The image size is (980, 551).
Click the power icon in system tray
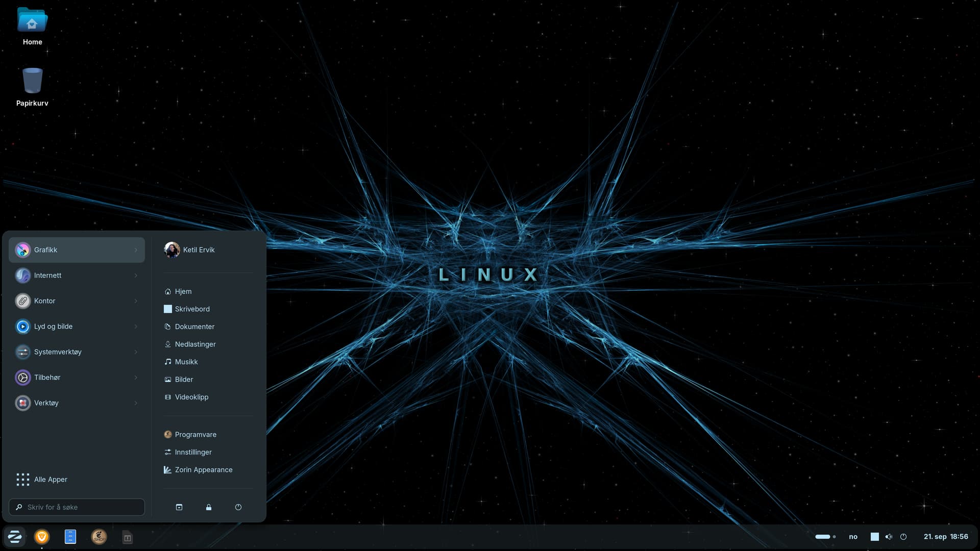tap(903, 537)
